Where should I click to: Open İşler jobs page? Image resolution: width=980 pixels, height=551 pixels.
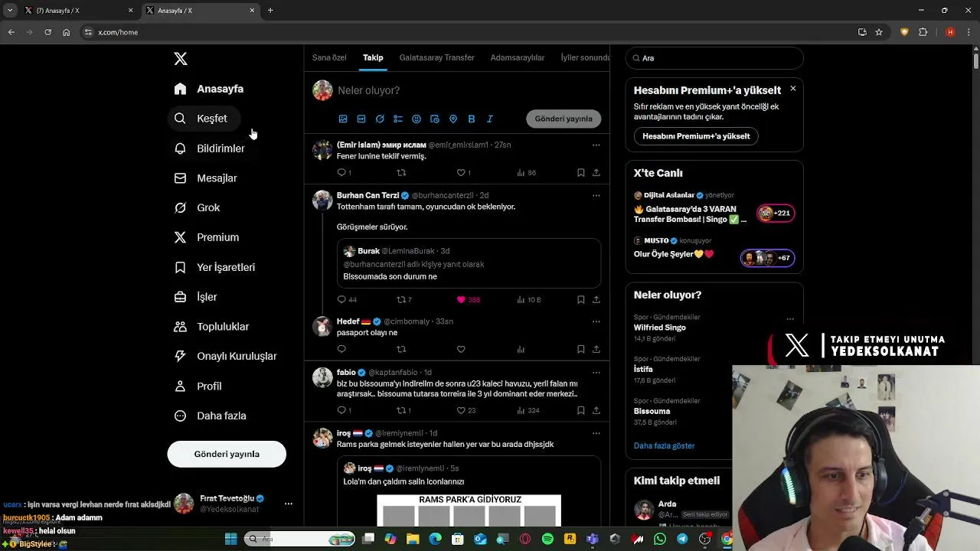[x=196, y=297]
